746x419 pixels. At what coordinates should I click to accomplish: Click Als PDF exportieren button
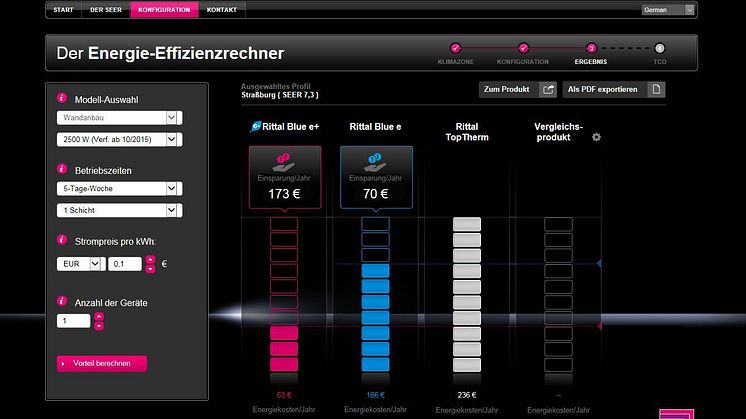[x=614, y=89]
